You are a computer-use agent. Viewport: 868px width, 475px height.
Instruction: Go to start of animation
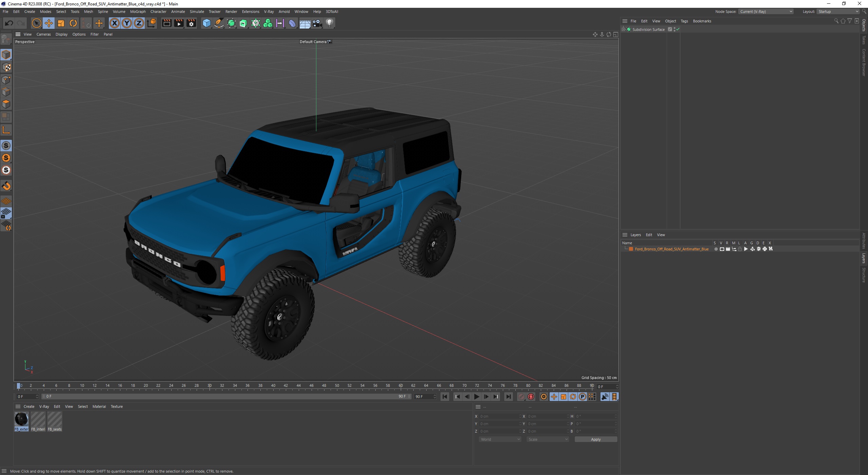pos(445,397)
